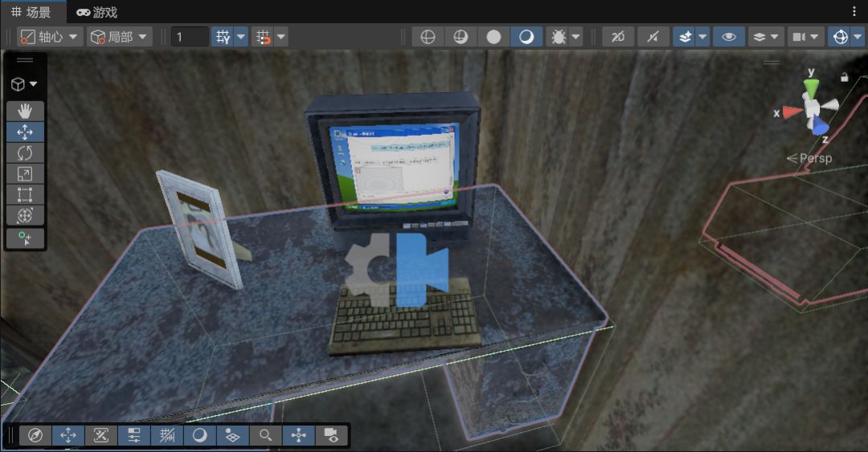Screen dimensions: 868x452
Task: Click the grid snap value field showing 1
Action: 190,37
